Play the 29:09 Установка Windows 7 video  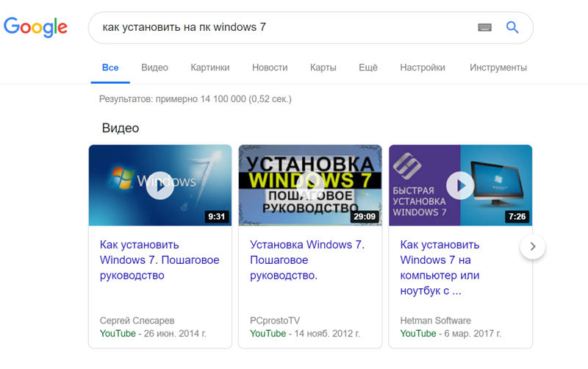(x=310, y=185)
